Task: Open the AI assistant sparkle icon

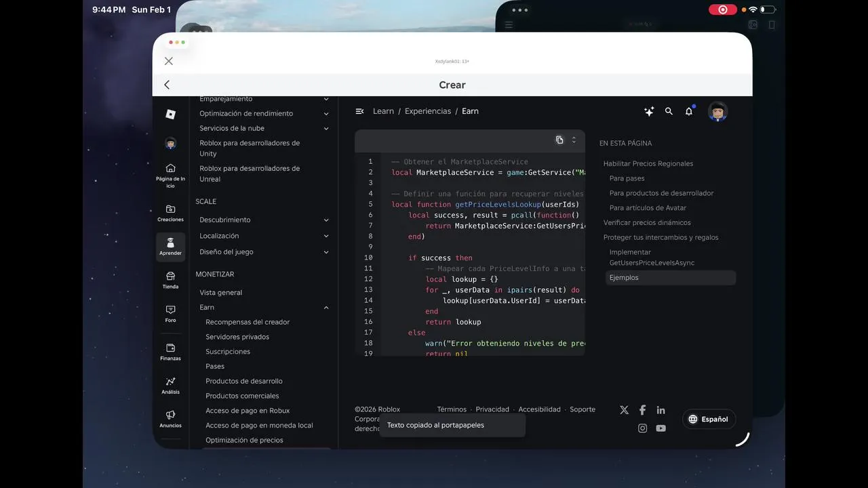Action: click(649, 111)
